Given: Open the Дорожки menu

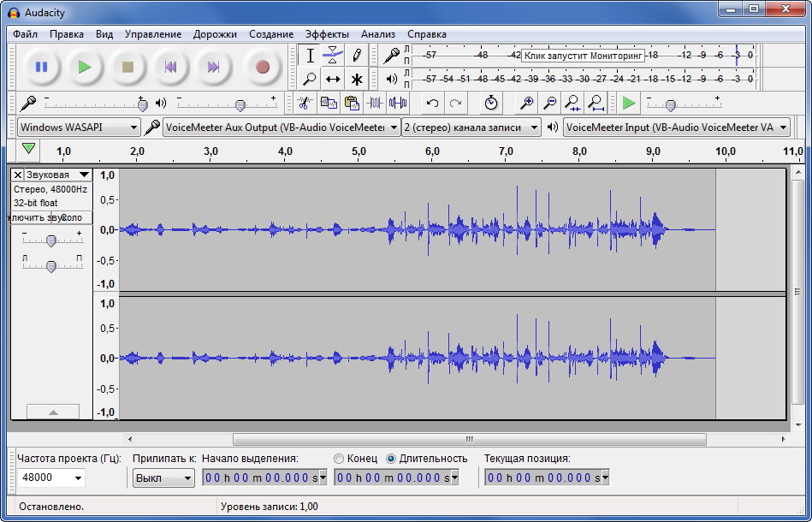Looking at the screenshot, I should click(x=215, y=34).
